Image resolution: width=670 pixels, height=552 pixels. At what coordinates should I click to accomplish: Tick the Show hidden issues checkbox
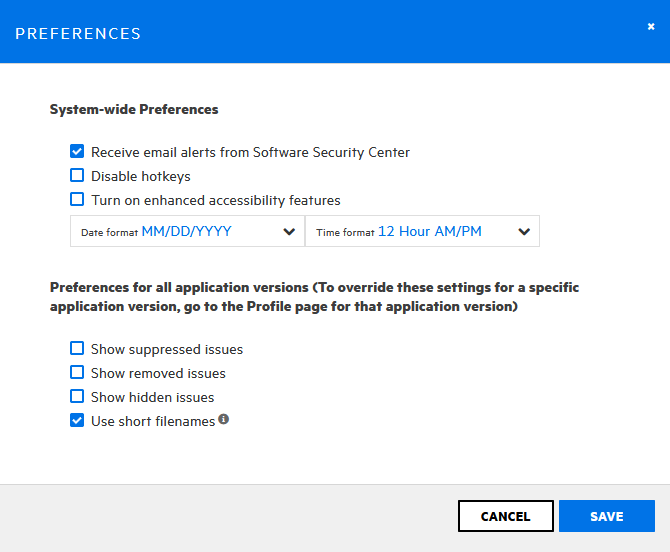click(x=77, y=397)
